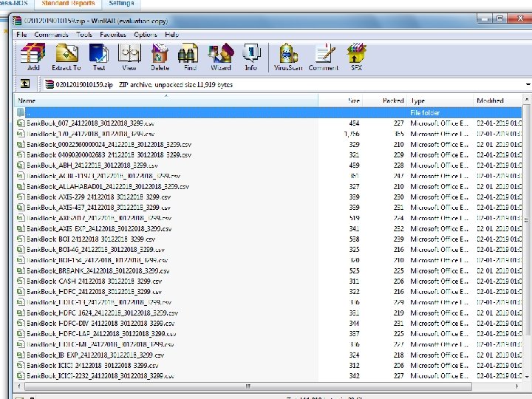The height and width of the screenshot is (399, 532).
Task: Select BankBook_HDFC 1624 csv file name
Action: 102,313
